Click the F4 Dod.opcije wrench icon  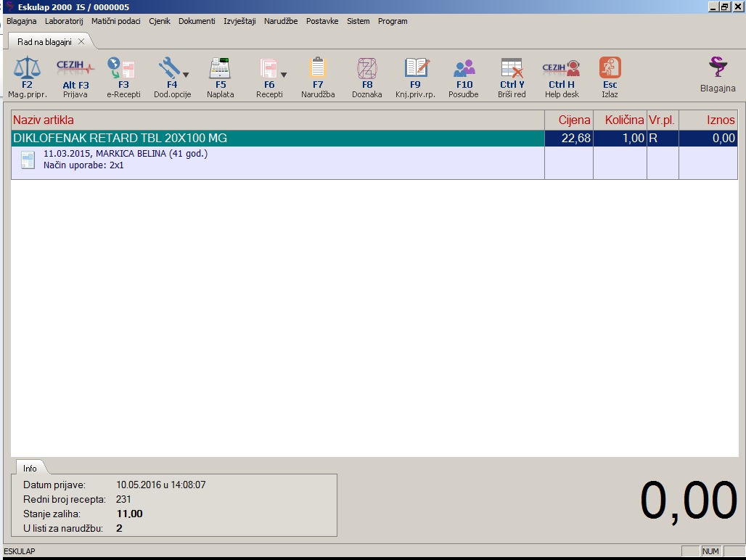[169, 68]
